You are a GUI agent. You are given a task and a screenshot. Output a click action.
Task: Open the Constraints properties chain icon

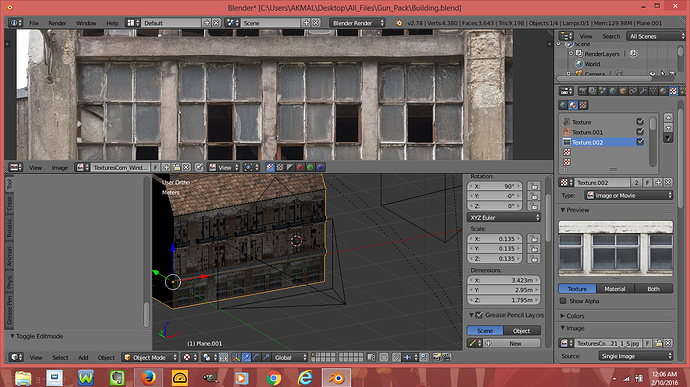pyautogui.click(x=633, y=91)
